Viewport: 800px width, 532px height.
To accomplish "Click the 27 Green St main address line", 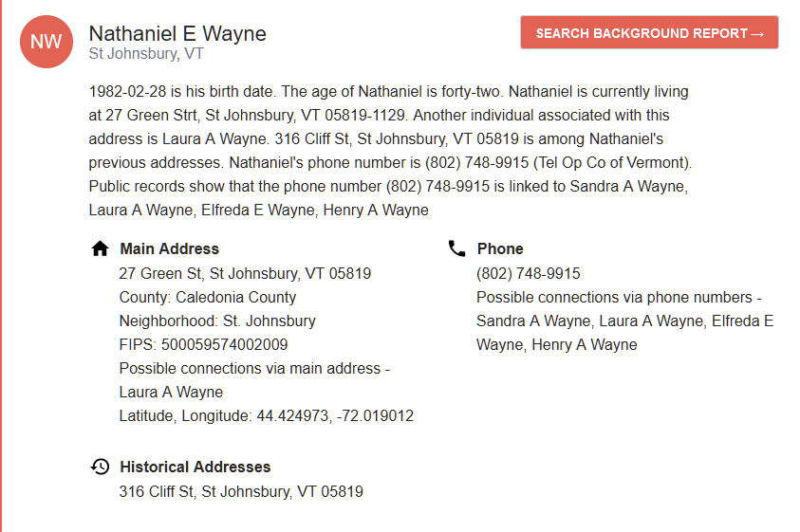I will [x=245, y=273].
